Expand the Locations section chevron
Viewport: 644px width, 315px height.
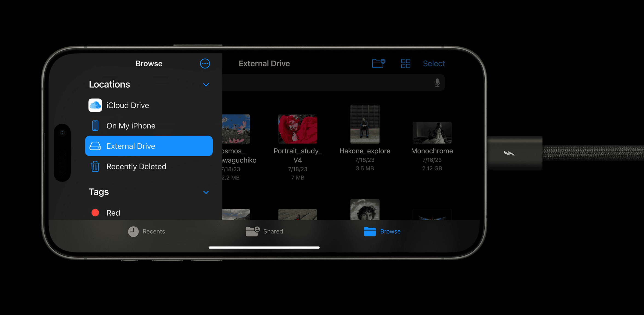(206, 85)
